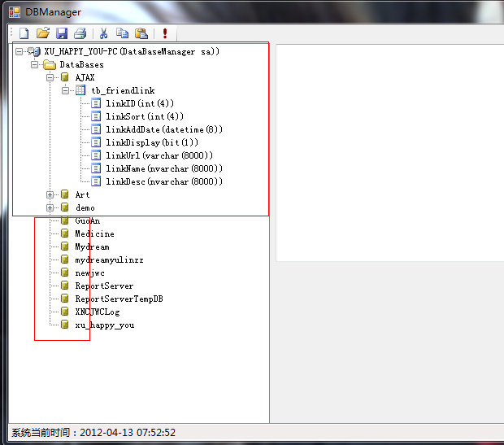Select the DataBases tree label
The height and width of the screenshot is (445, 504).
[x=81, y=64]
